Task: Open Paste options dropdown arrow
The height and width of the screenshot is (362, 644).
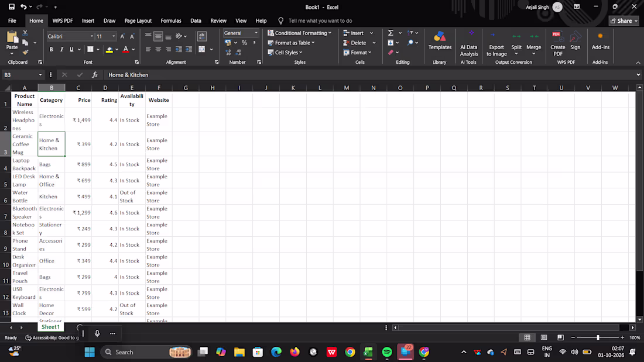Action: point(12,53)
